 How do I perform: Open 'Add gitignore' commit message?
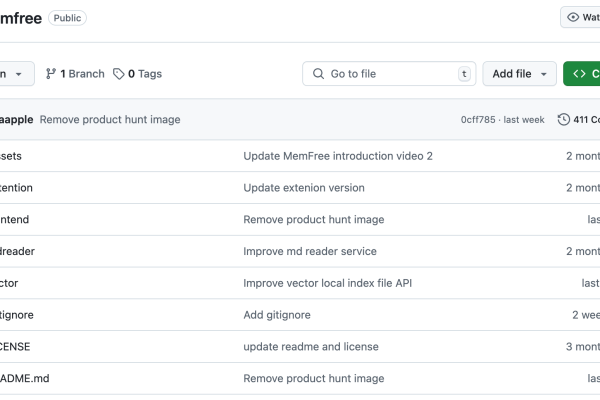tap(277, 315)
